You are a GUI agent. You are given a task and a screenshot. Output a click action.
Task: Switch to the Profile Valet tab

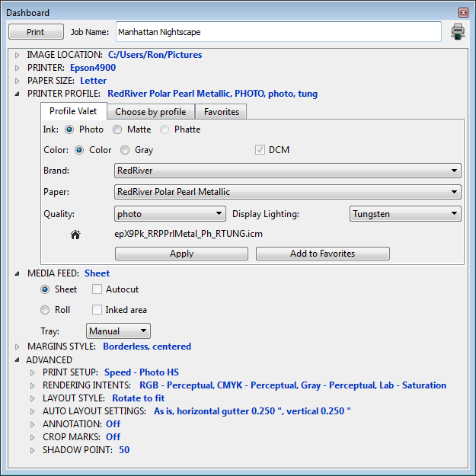(x=73, y=111)
